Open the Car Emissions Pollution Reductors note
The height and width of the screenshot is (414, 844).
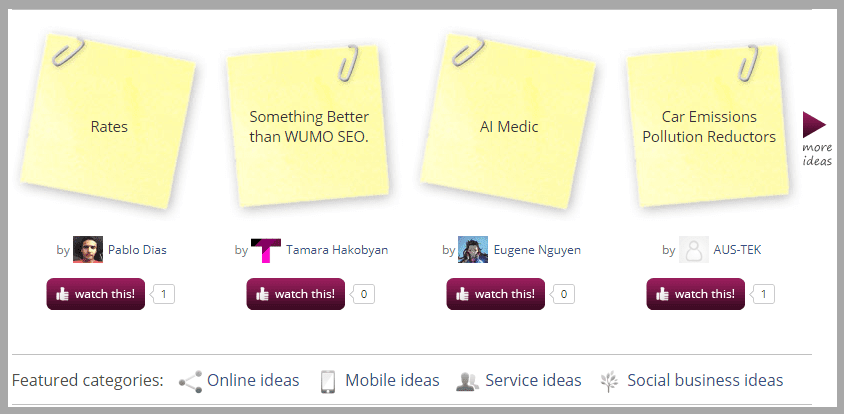click(x=709, y=127)
